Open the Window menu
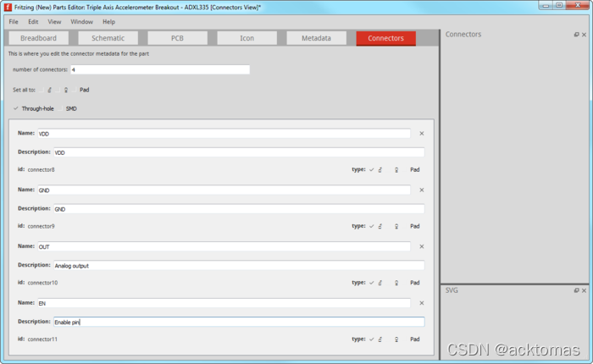 [x=81, y=22]
